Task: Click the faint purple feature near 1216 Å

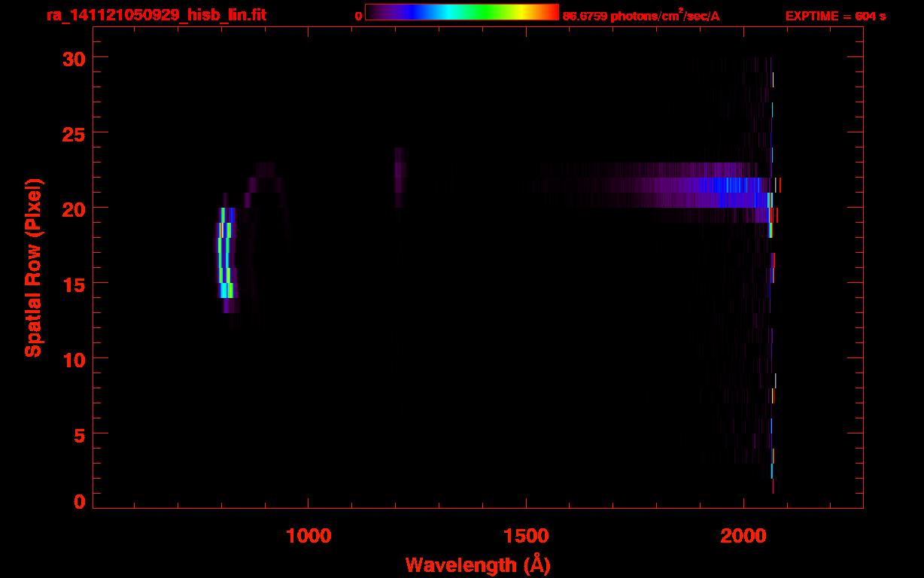Action: 400,178
